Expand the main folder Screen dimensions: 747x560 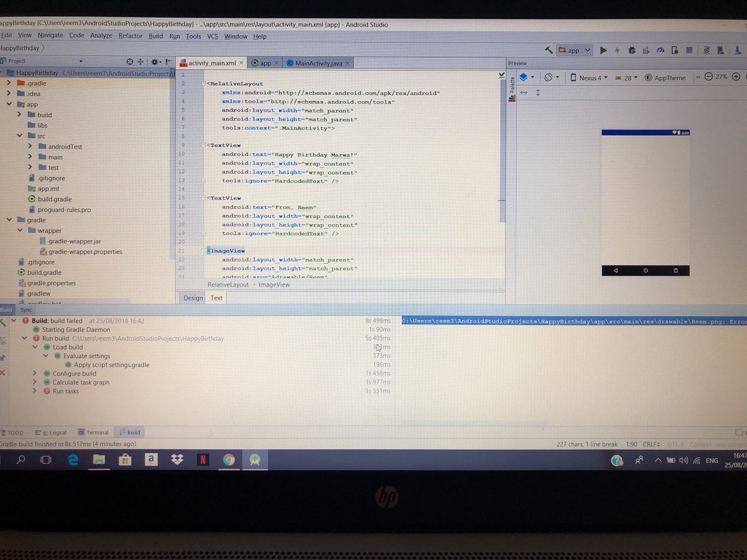click(x=30, y=157)
